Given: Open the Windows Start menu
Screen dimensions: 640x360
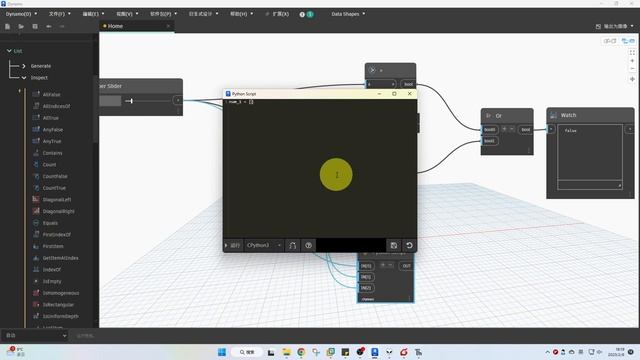Looking at the screenshot, I should (x=222, y=352).
